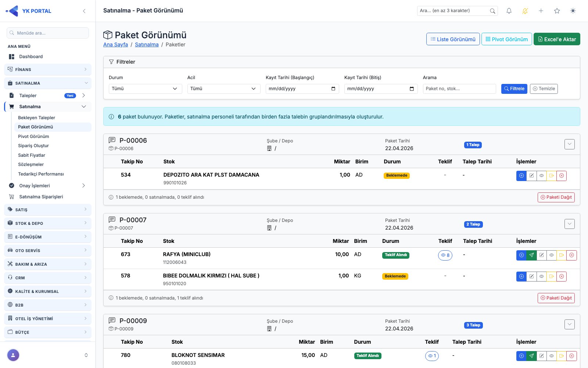Click the 8 offers badge for RAFYA
The height and width of the screenshot is (368, 588).
click(x=445, y=255)
